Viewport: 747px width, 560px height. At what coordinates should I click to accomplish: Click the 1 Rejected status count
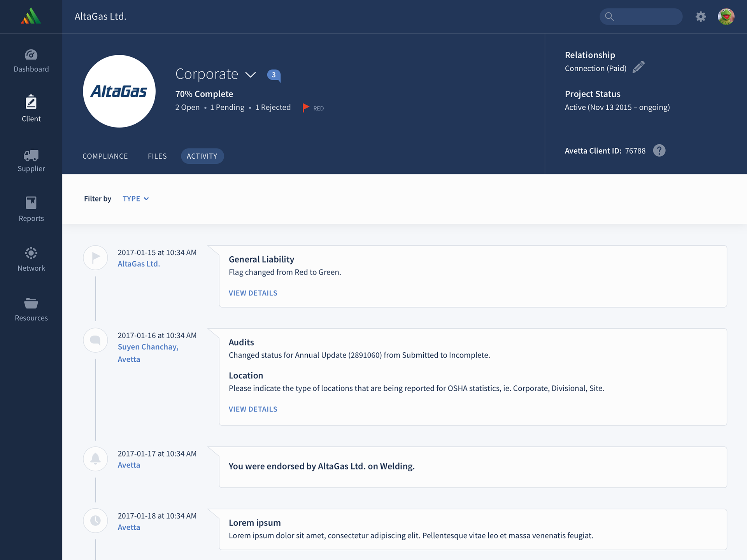click(273, 107)
